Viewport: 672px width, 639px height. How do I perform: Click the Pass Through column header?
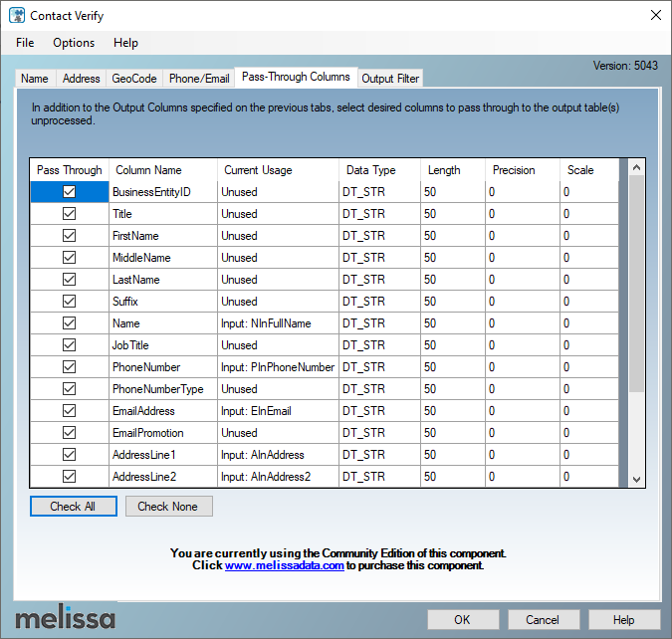70,170
